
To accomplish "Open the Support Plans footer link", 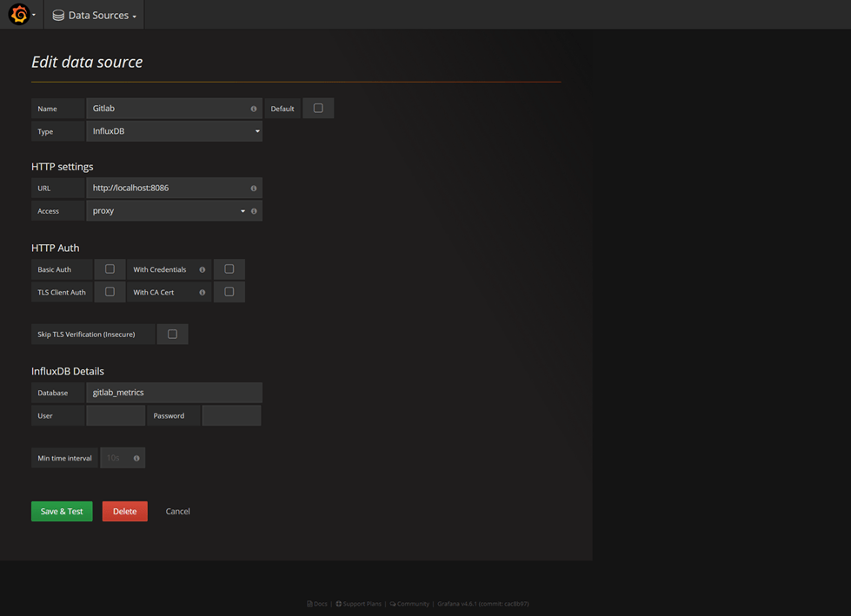I will coord(359,604).
